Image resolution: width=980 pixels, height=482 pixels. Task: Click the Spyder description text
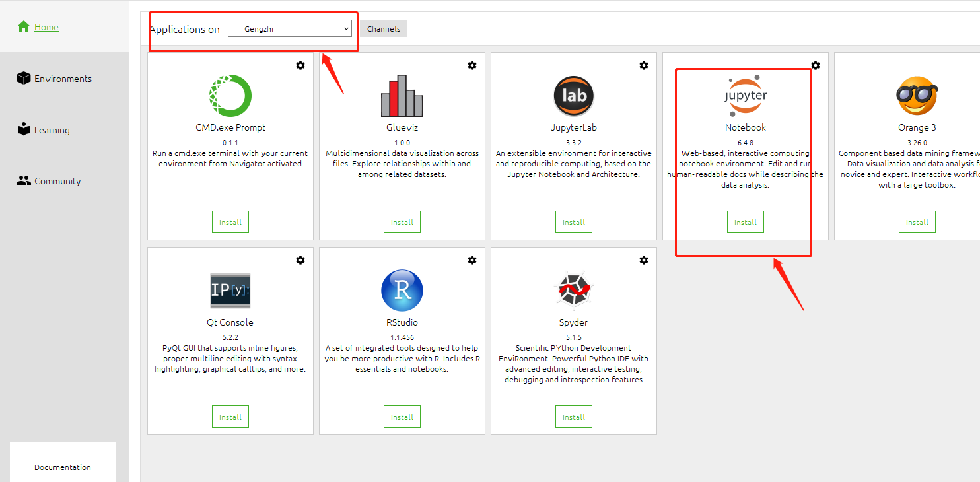(574, 364)
